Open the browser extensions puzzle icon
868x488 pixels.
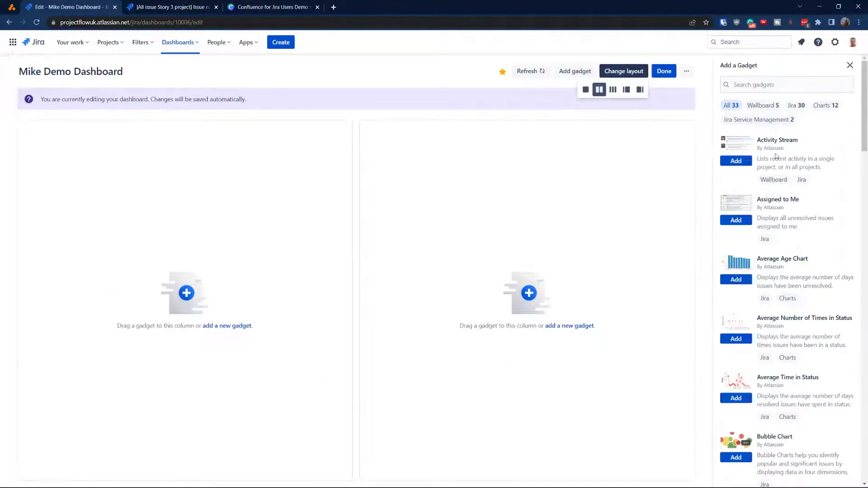coord(818,22)
